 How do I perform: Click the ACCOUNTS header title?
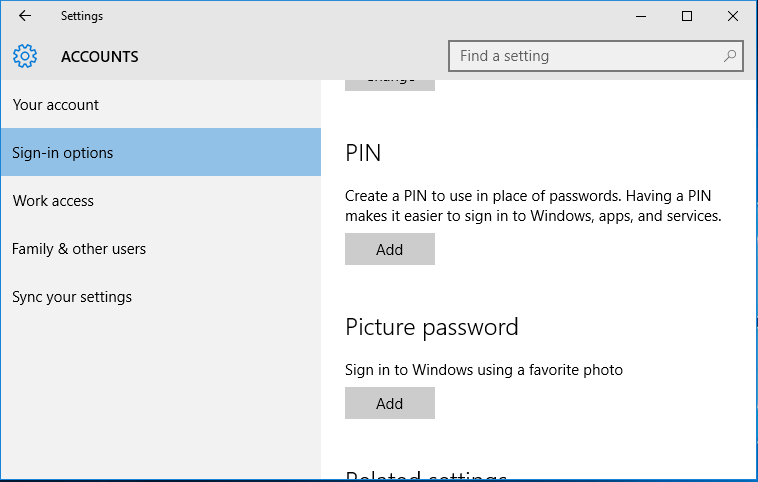[x=100, y=57]
